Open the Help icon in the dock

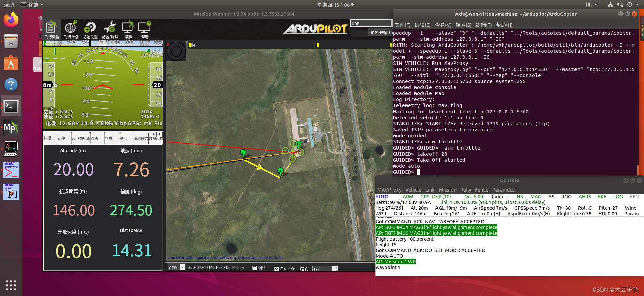click(11, 85)
